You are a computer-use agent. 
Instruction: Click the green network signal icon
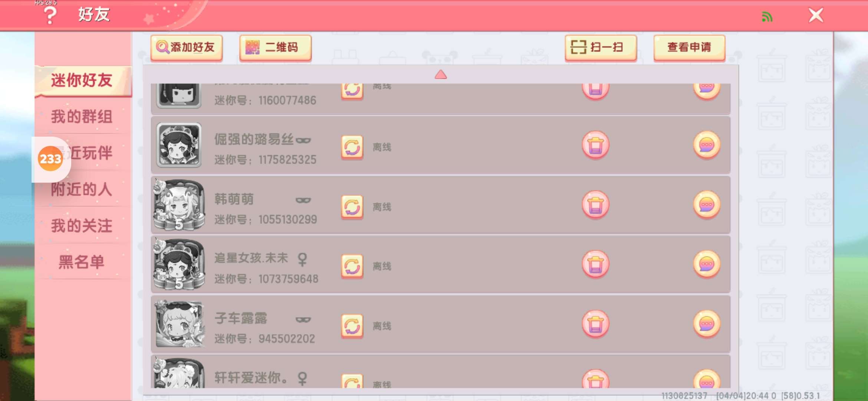767,16
